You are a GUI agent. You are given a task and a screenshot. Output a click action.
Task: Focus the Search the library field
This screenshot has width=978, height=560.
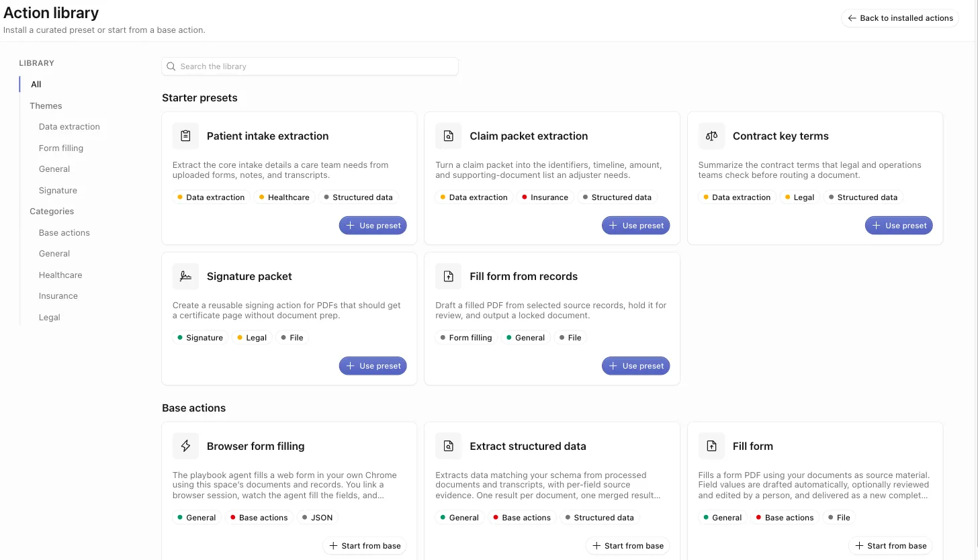tap(310, 66)
